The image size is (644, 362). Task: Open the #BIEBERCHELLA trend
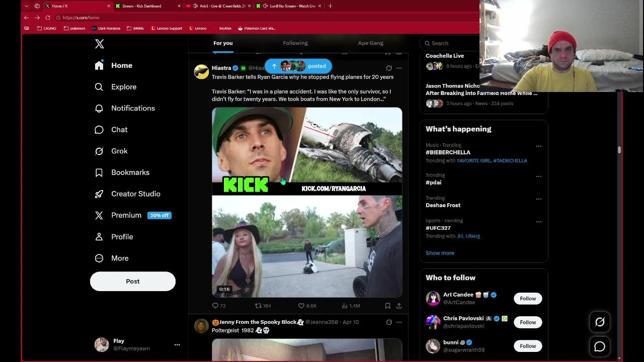pyautogui.click(x=448, y=152)
